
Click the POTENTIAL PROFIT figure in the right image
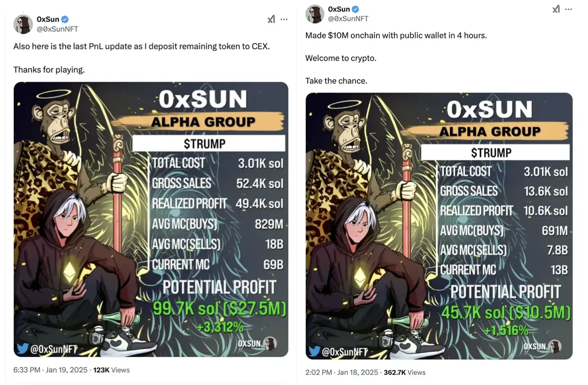(506, 312)
